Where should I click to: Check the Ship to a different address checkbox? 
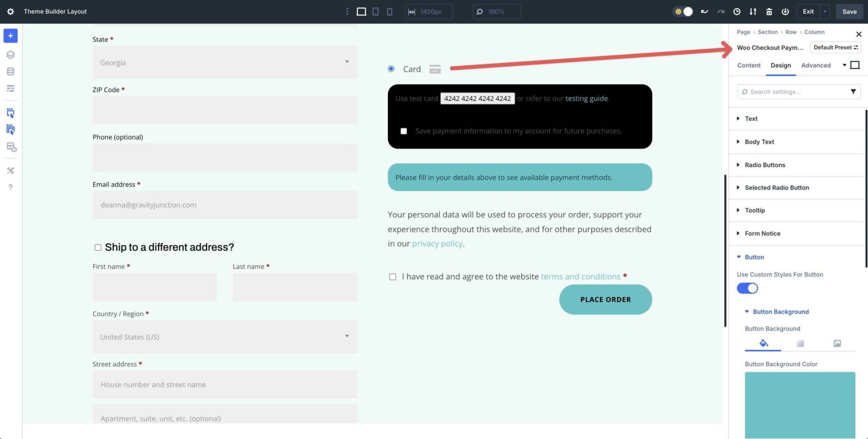tap(98, 247)
